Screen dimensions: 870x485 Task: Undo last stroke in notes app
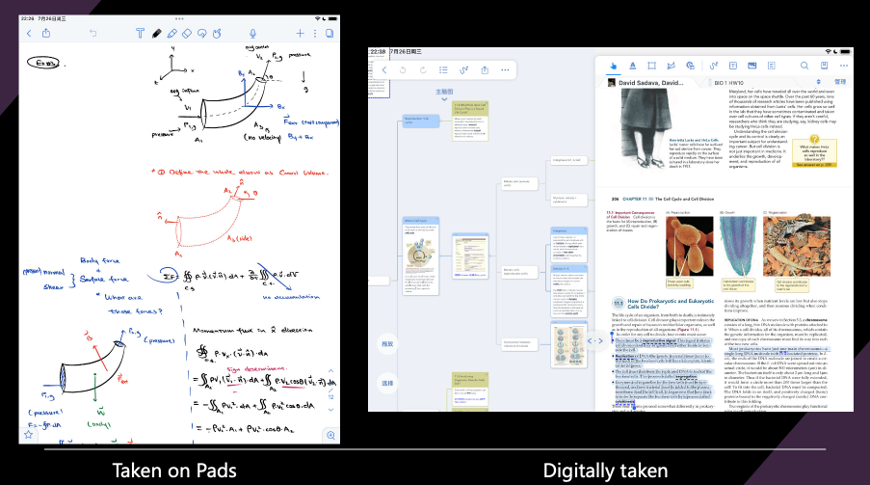93,33
